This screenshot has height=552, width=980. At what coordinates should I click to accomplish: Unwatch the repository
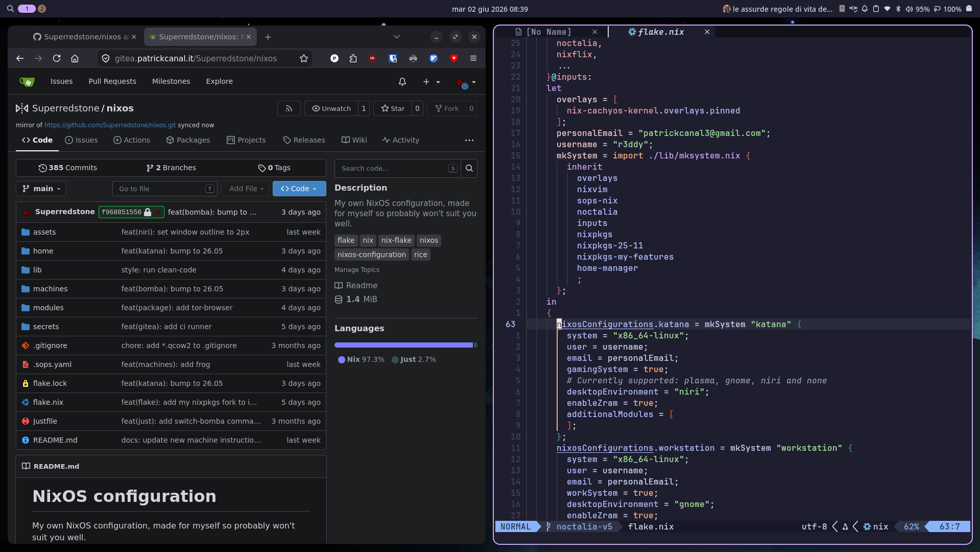331,108
